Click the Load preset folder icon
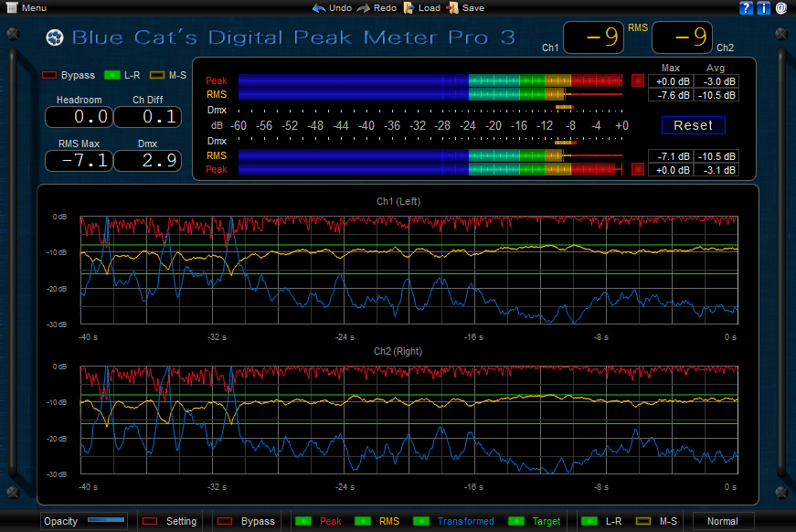 (x=409, y=7)
